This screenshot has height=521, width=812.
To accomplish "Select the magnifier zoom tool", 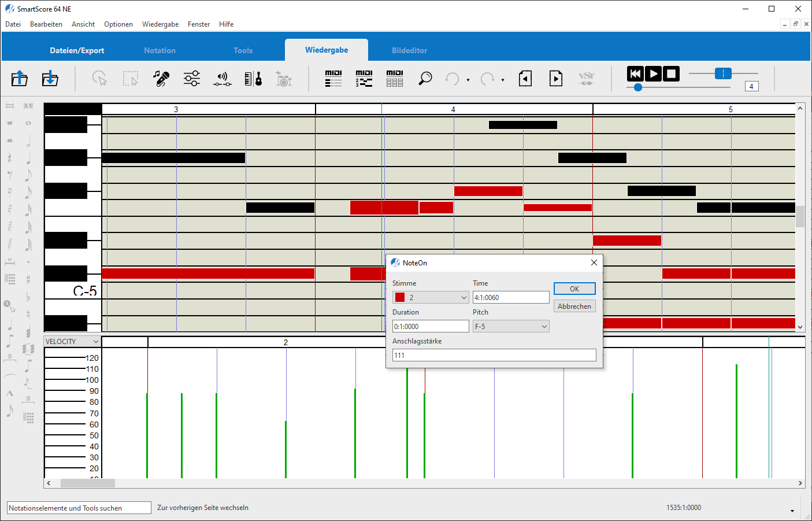I will point(425,78).
